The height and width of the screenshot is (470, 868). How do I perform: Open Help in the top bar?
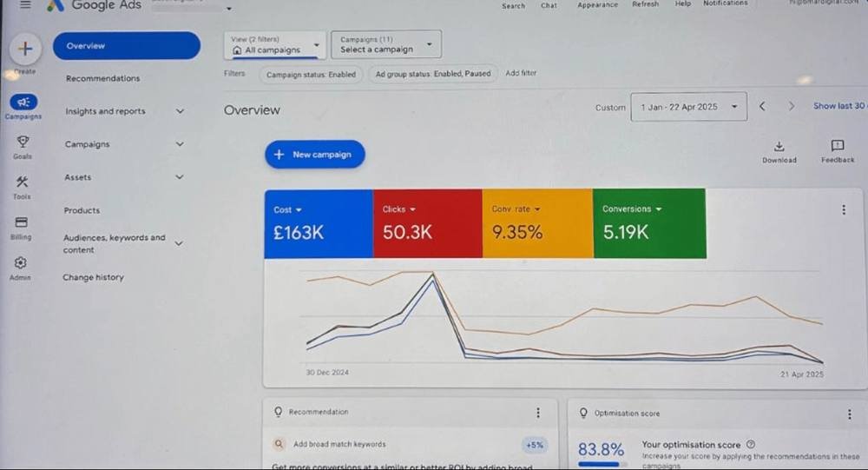[x=682, y=3]
